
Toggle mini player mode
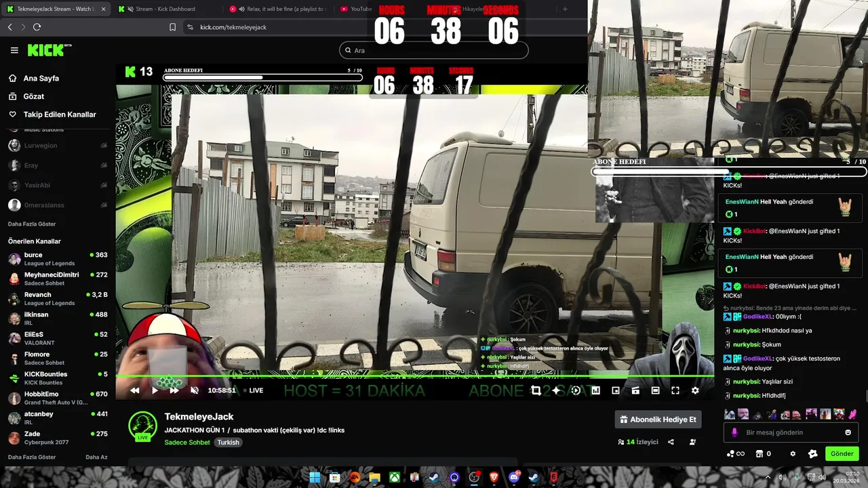pos(635,390)
